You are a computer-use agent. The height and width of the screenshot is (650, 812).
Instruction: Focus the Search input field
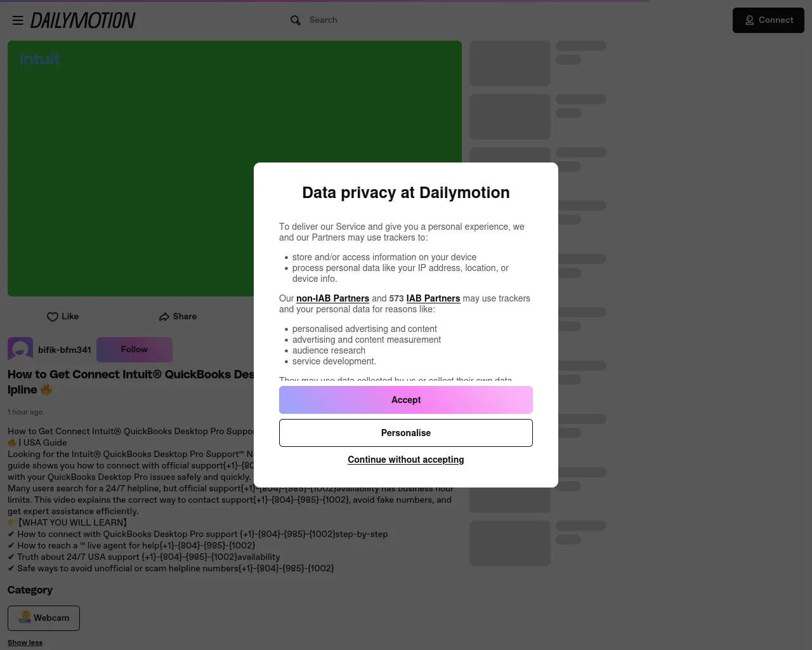[406, 20]
